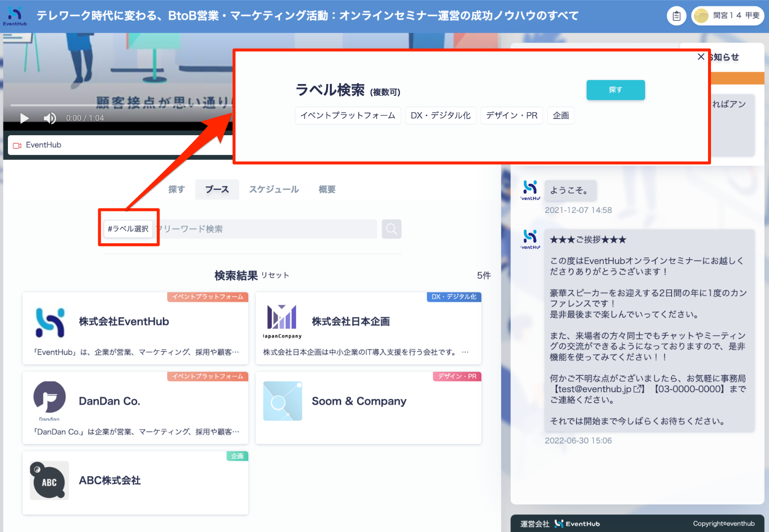Click the 2022-06-30 15:06 timestamp
The height and width of the screenshot is (532, 769).
578,441
